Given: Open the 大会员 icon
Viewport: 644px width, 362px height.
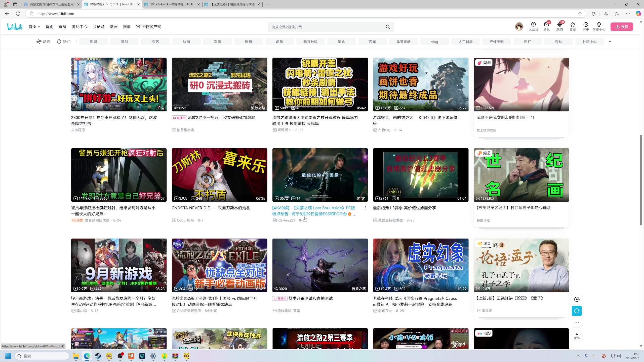Looking at the screenshot, I should (533, 26).
